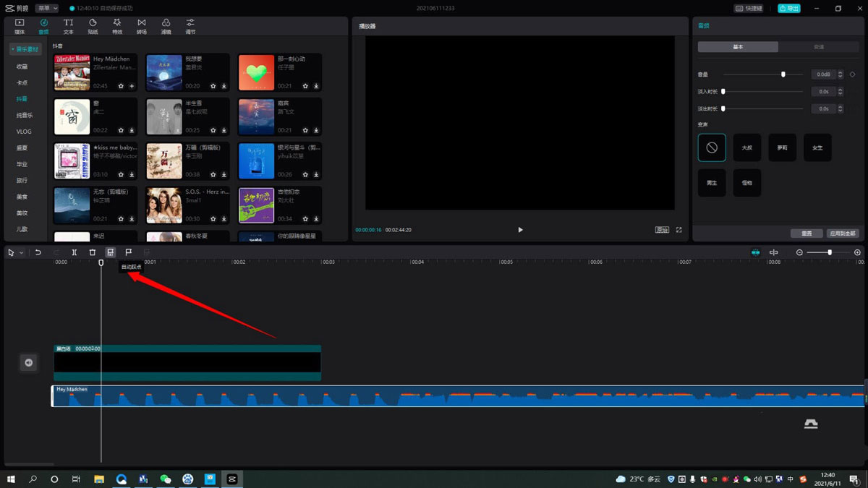Open the Transitions (转场) panel icon
The width and height of the screenshot is (868, 488).
coord(141,27)
